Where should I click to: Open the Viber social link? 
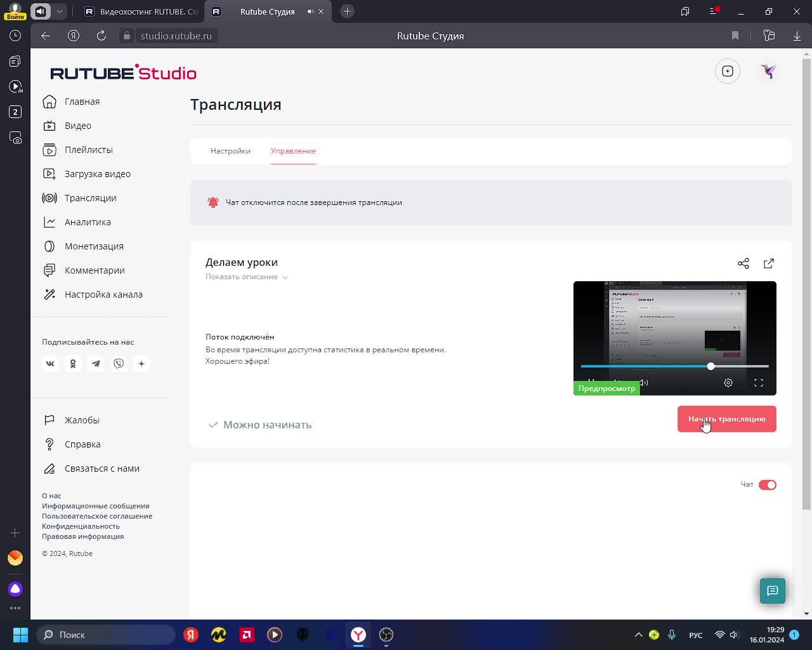click(119, 364)
